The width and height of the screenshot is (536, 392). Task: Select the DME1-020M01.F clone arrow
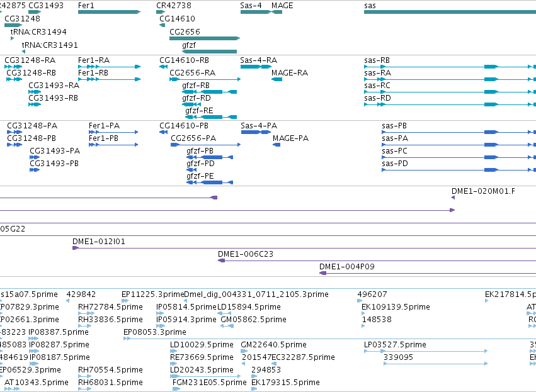pyautogui.click(x=453, y=198)
